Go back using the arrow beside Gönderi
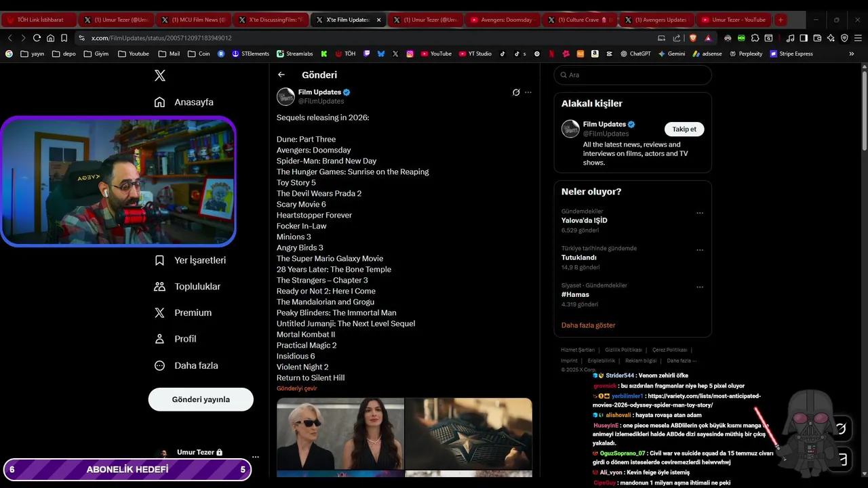The width and height of the screenshot is (868, 488). pyautogui.click(x=281, y=75)
